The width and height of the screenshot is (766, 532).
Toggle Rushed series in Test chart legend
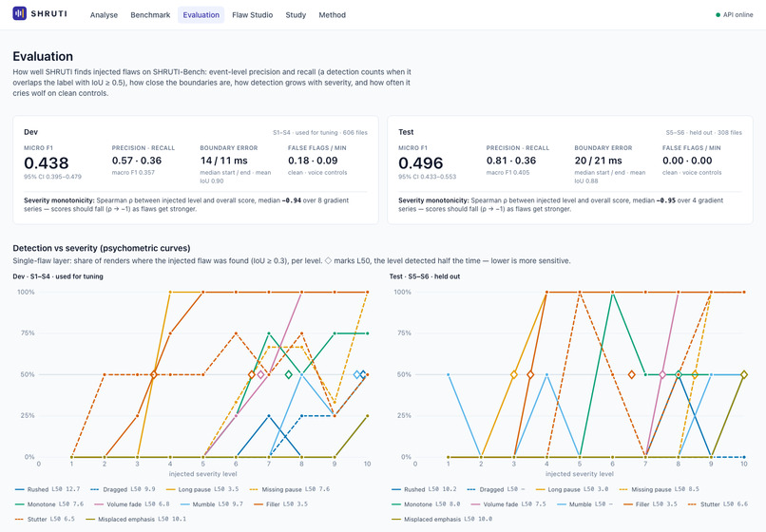pyautogui.click(x=424, y=489)
